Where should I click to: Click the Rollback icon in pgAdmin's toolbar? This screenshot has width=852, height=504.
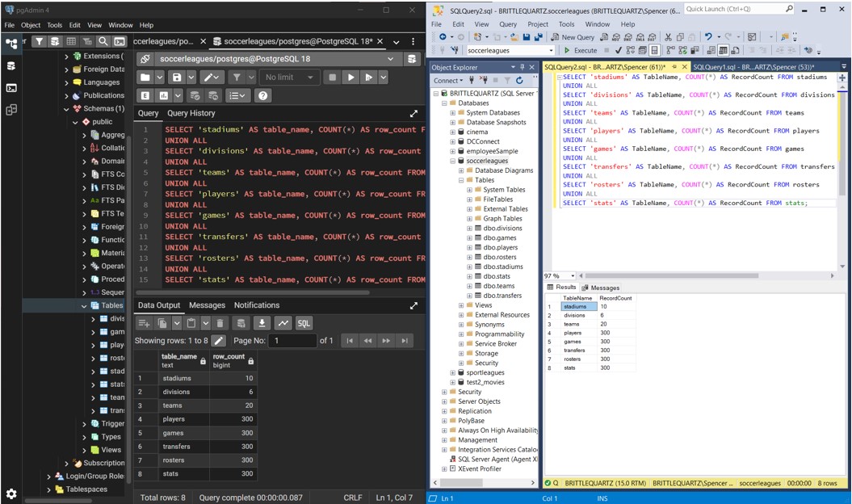click(x=213, y=95)
